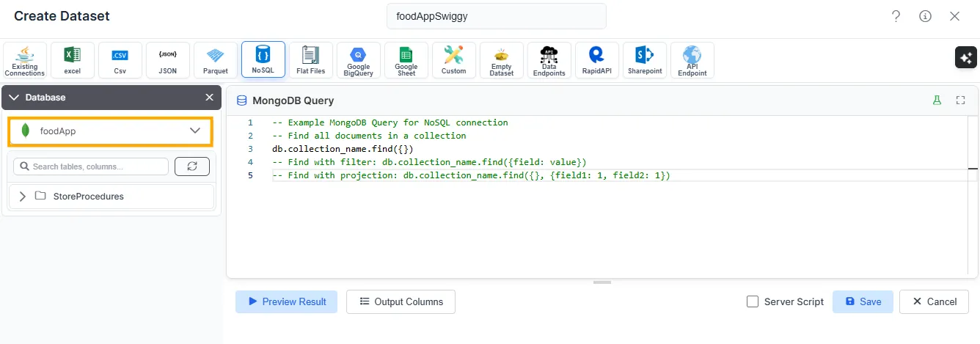Show the info circle icon details
The image size is (980, 344).
(x=926, y=16)
